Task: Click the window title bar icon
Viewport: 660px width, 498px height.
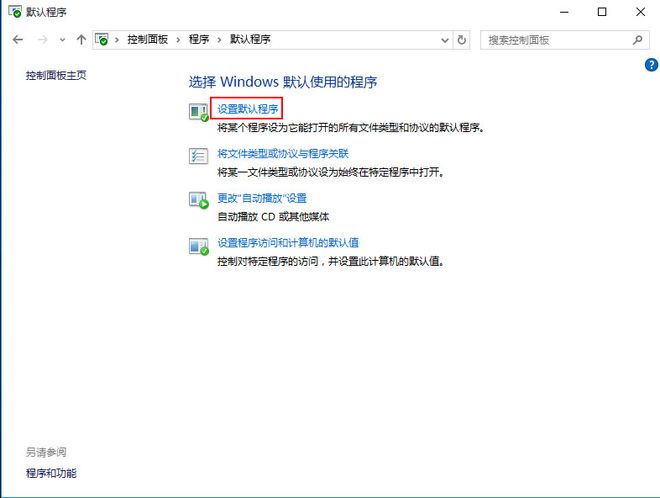Action: tap(15, 12)
